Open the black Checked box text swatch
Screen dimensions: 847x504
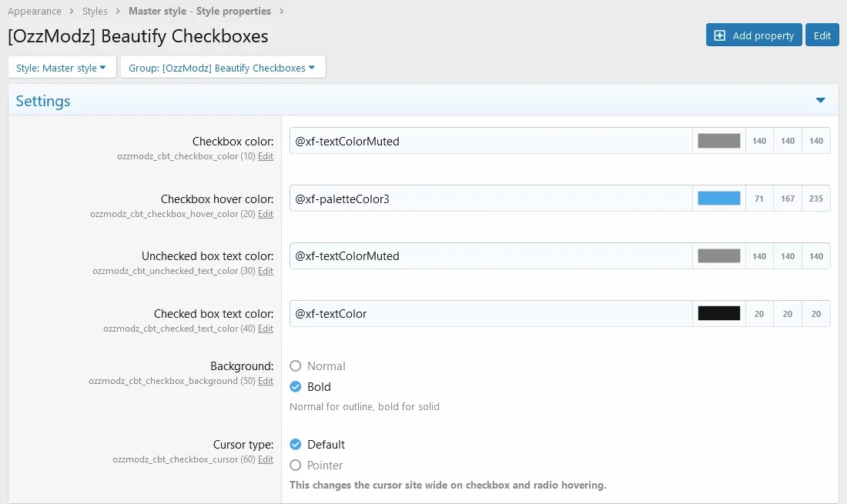[x=718, y=314]
